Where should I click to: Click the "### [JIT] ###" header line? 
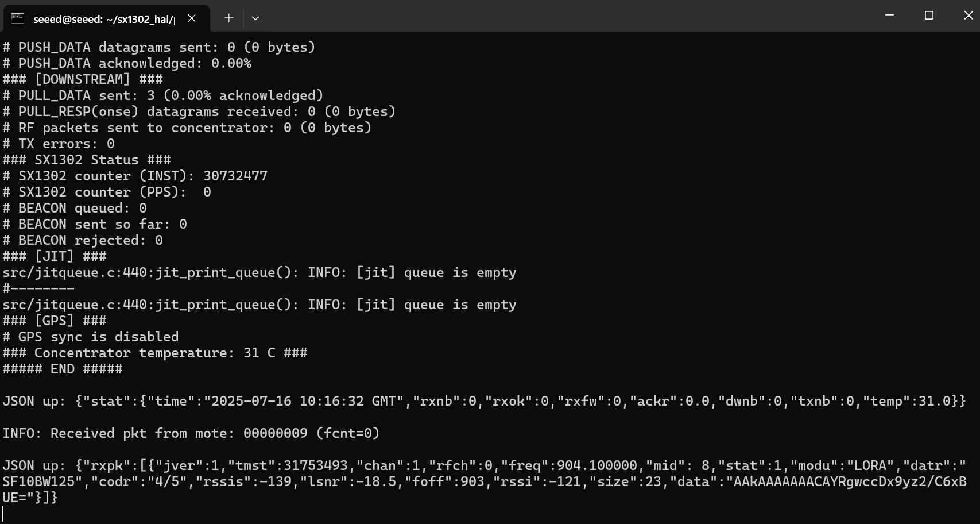[55, 256]
